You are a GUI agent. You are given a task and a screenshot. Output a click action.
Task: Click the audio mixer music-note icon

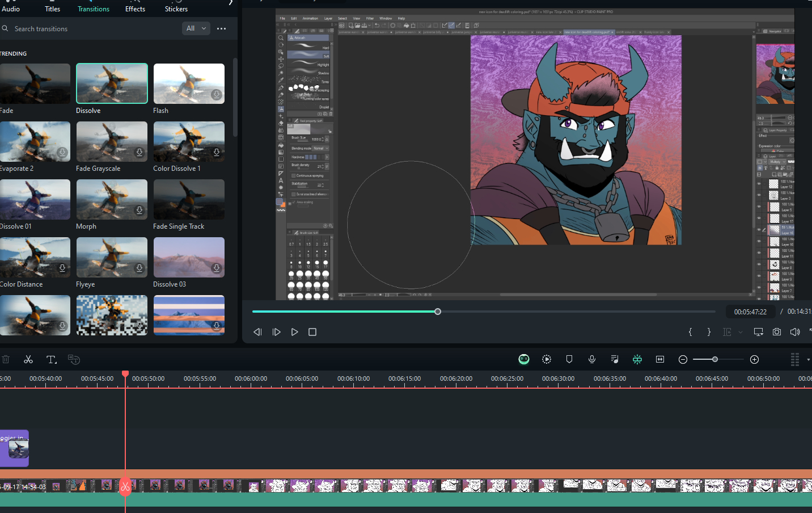[x=615, y=359]
